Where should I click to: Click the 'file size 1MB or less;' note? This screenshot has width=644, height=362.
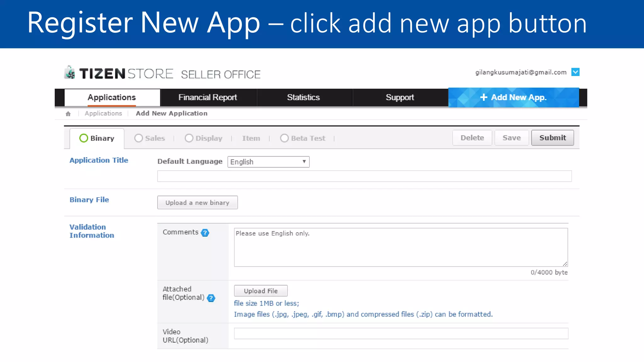point(266,304)
